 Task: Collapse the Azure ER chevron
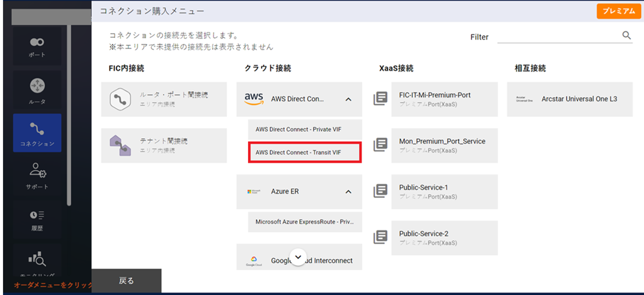click(x=348, y=192)
